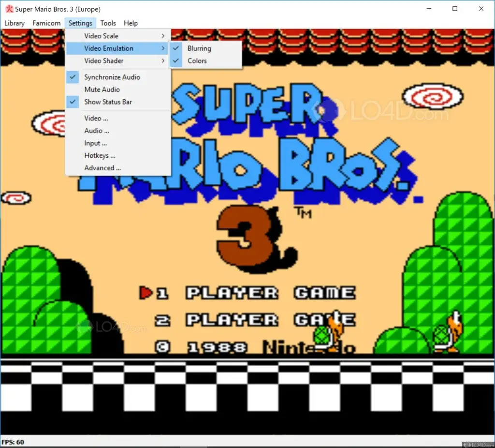The height and width of the screenshot is (448, 495).
Task: Open Hotkeys settings dialog
Action: pos(118,155)
